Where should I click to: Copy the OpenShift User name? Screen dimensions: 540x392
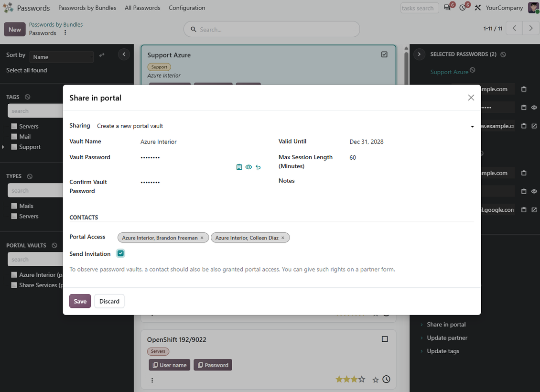point(170,365)
